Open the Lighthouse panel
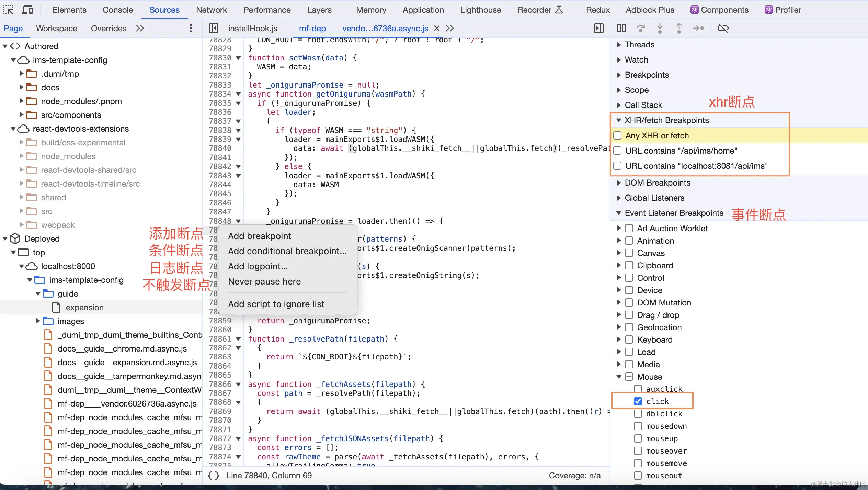 point(480,10)
